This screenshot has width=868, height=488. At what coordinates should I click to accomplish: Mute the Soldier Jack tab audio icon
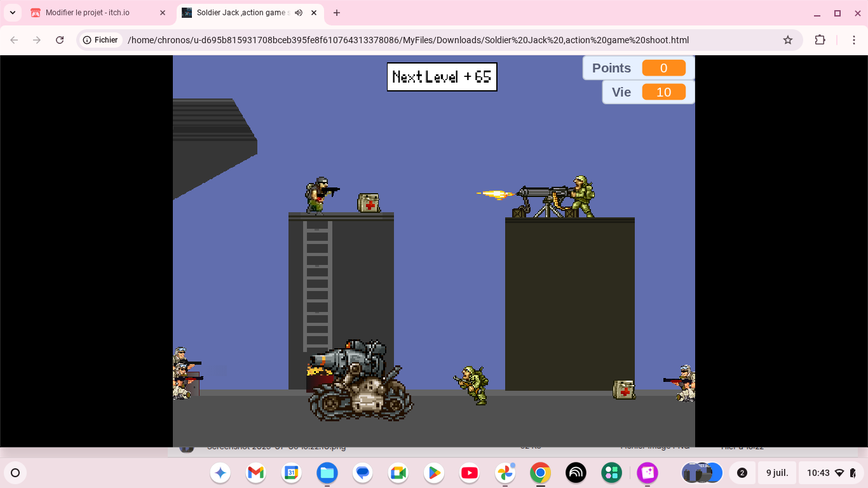[x=299, y=13]
